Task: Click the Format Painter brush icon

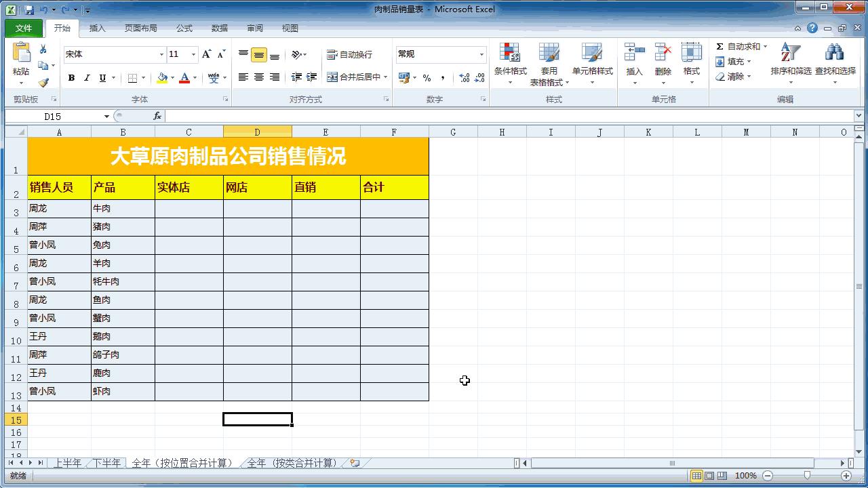Action: (43, 82)
